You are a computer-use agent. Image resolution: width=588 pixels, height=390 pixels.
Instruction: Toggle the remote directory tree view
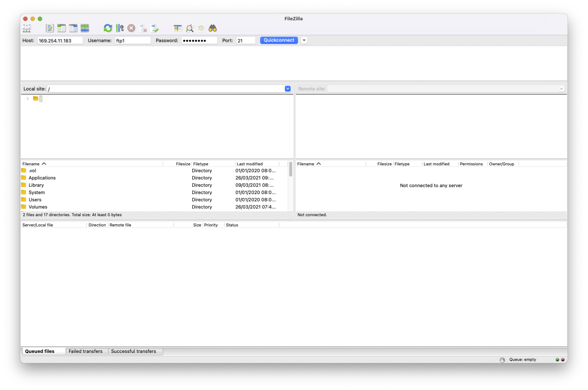click(73, 28)
